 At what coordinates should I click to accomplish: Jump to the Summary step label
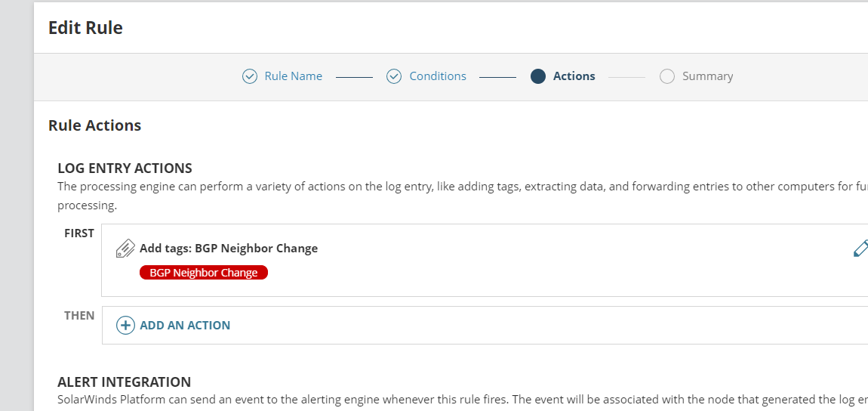(707, 76)
